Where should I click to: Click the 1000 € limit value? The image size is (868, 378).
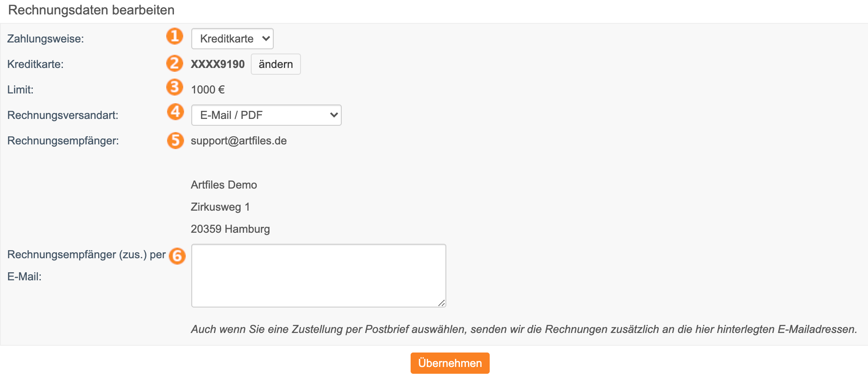(x=208, y=90)
